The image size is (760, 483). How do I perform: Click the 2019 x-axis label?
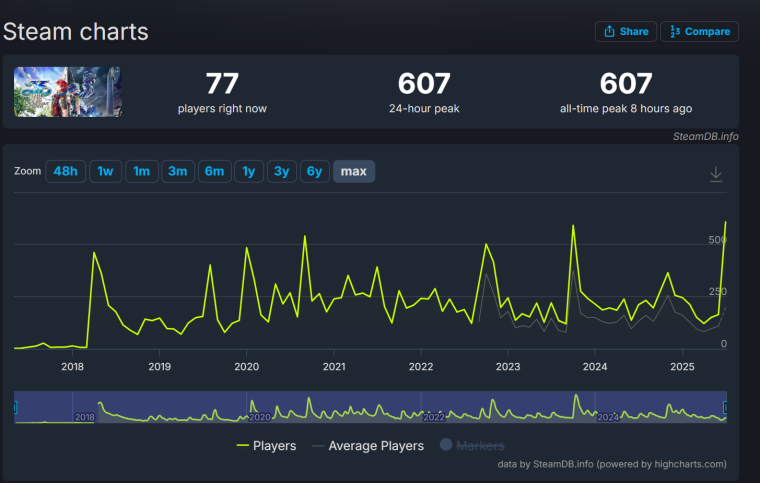click(159, 367)
